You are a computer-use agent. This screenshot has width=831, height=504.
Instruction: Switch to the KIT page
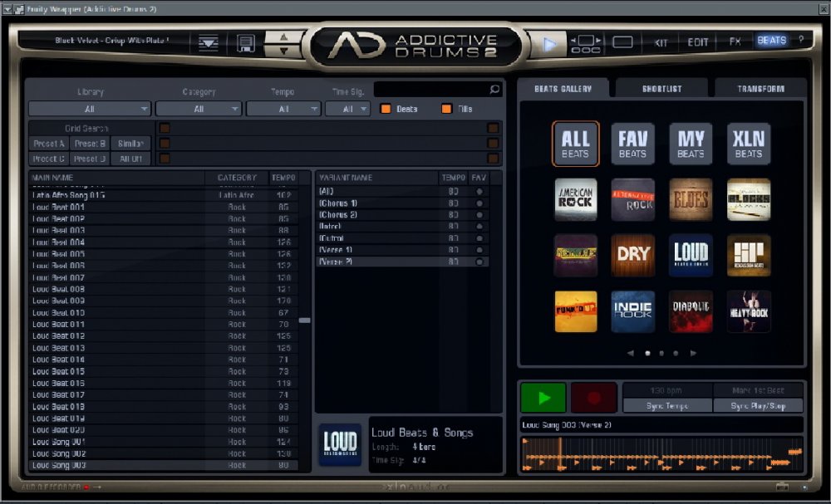[x=661, y=43]
